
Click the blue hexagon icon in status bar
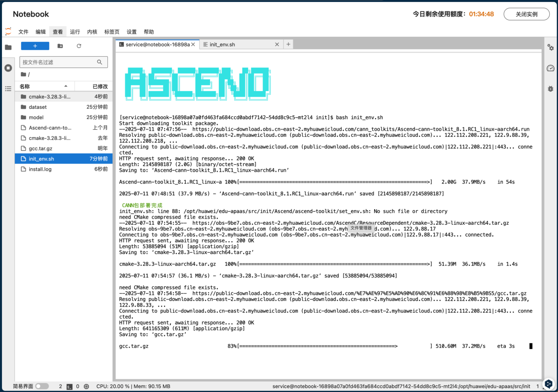point(549,384)
